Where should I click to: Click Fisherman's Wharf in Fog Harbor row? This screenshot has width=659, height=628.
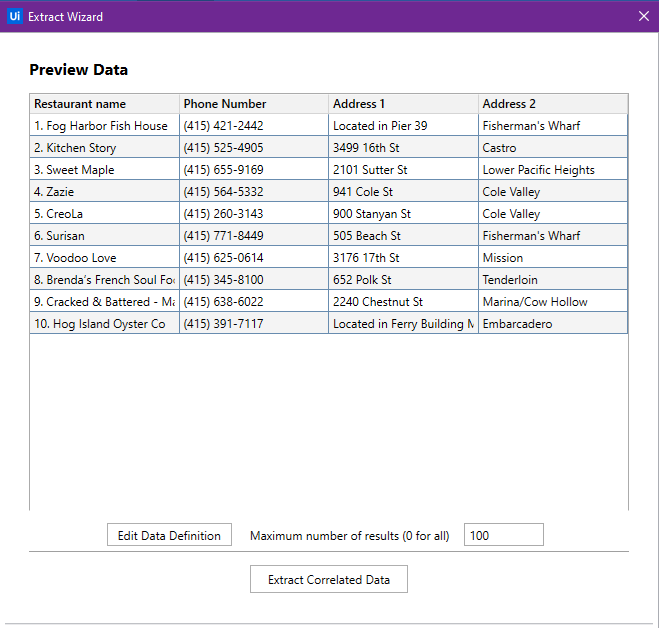[x=553, y=125]
